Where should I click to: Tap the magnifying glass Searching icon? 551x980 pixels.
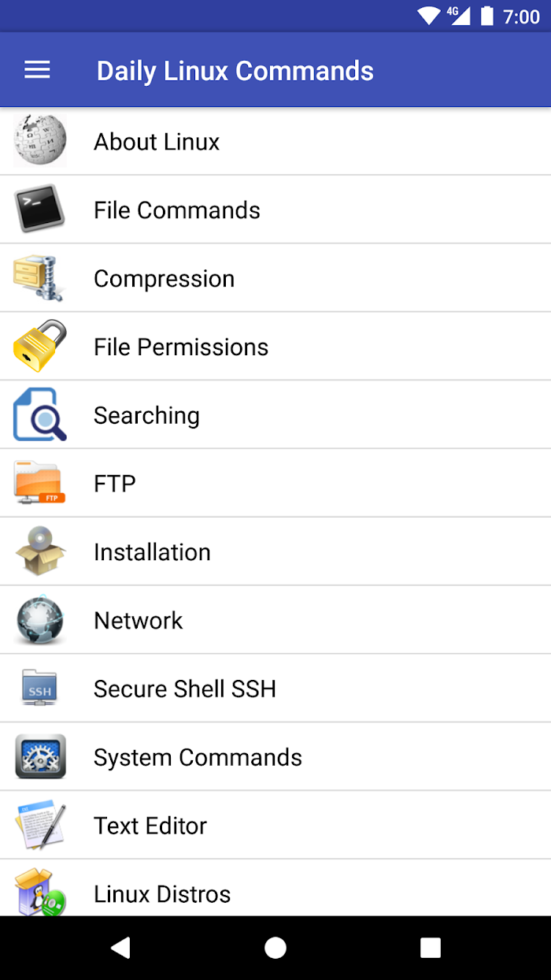coord(39,415)
